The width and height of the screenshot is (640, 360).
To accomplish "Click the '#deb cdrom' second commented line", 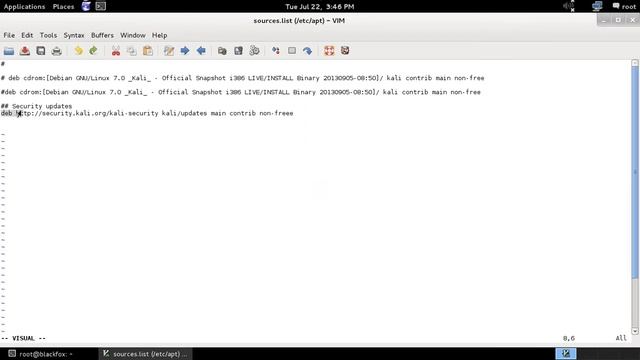I will point(241,92).
